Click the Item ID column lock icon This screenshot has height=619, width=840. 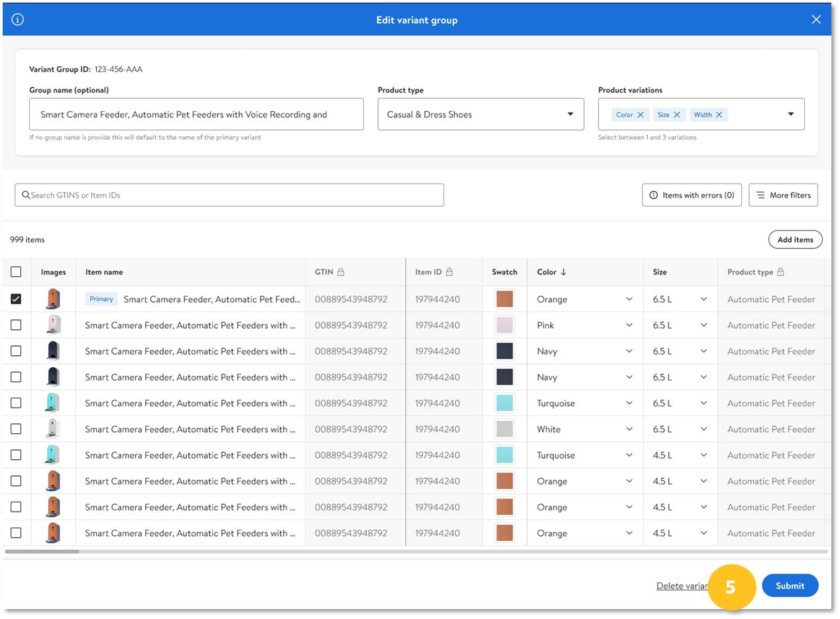449,272
